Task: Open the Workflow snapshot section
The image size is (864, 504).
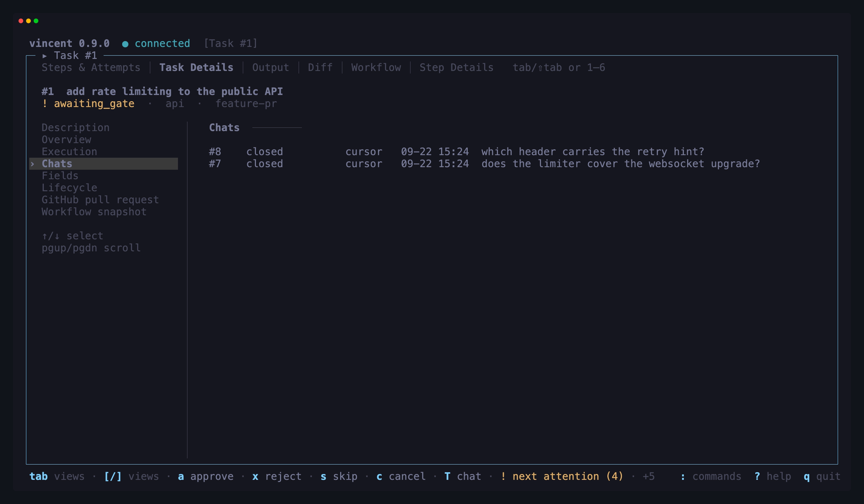Action: [94, 212]
